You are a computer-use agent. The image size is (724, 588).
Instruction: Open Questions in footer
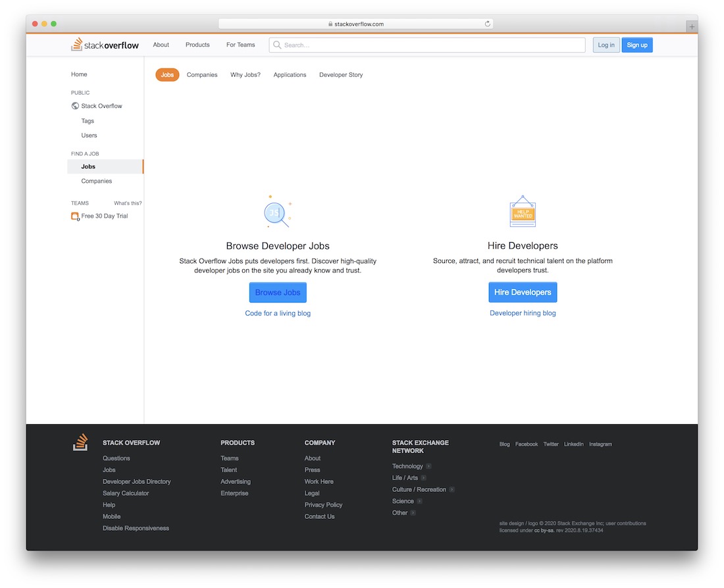click(116, 458)
